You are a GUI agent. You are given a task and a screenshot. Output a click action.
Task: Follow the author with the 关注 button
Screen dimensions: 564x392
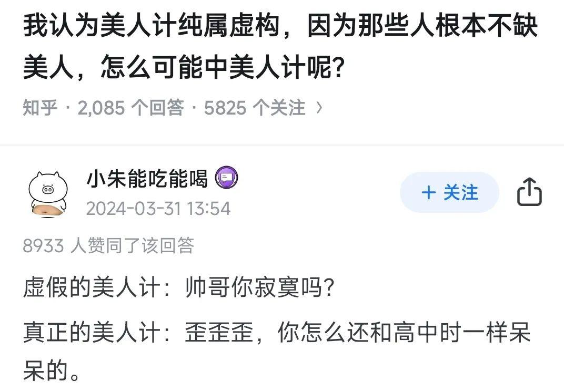(x=449, y=193)
